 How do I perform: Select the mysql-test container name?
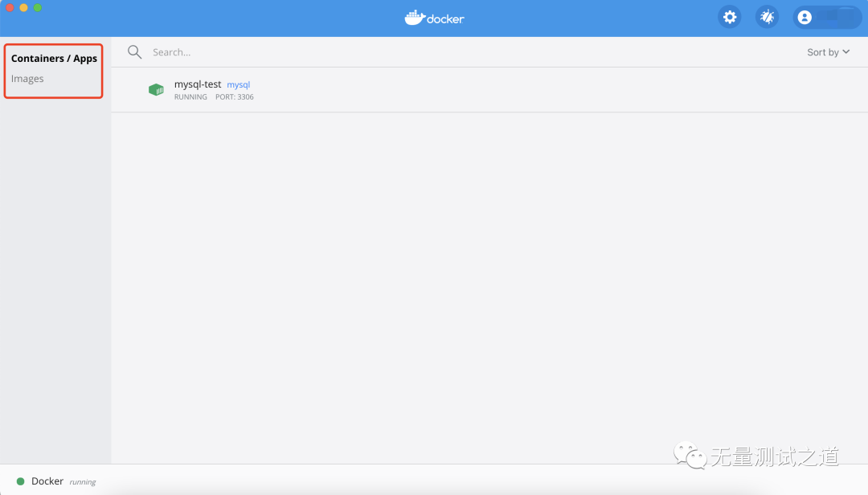click(x=198, y=84)
